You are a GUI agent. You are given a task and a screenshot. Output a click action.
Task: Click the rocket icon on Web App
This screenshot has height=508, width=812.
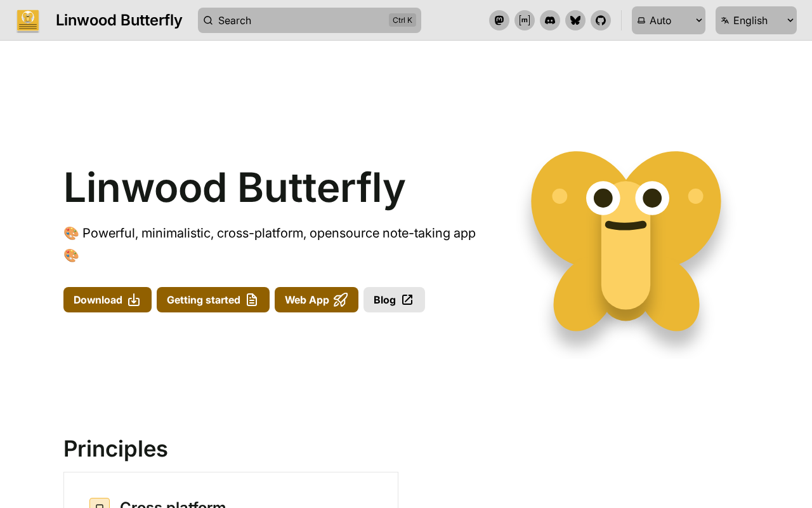pos(341,300)
